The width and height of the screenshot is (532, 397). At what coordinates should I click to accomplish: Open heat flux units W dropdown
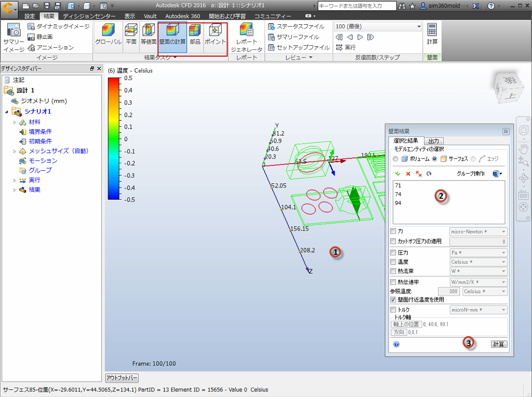(x=478, y=271)
